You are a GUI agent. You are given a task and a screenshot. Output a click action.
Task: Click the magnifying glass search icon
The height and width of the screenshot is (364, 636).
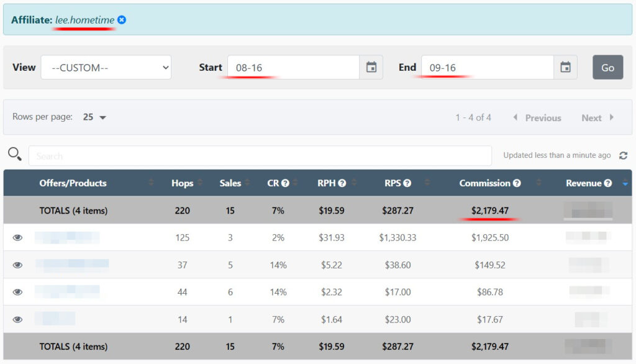coord(15,155)
